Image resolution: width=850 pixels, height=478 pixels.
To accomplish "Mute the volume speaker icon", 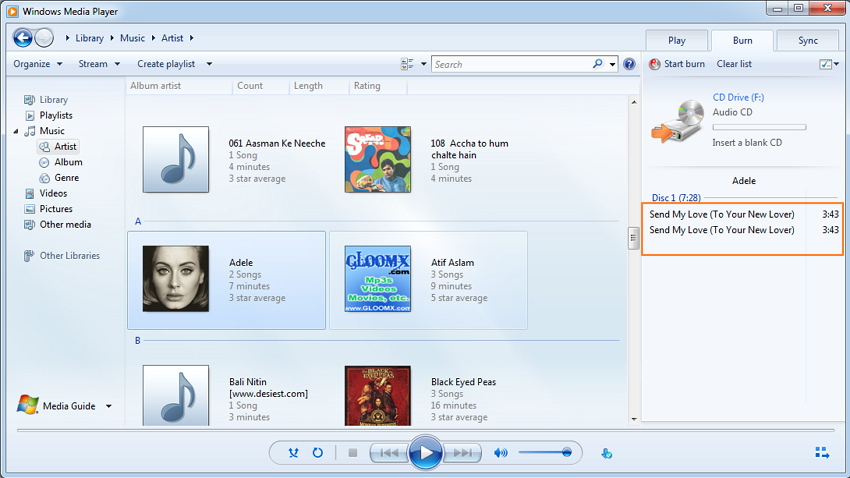I will (501, 453).
